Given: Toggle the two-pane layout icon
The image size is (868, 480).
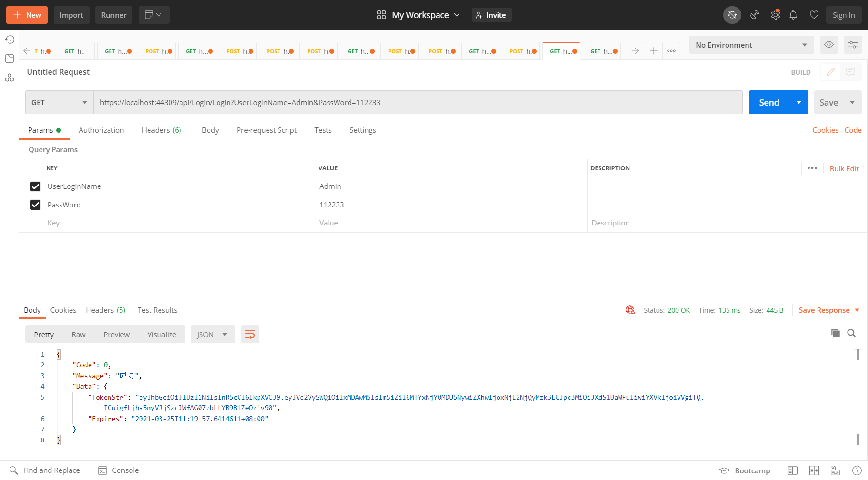Looking at the screenshot, I should click(x=814, y=470).
